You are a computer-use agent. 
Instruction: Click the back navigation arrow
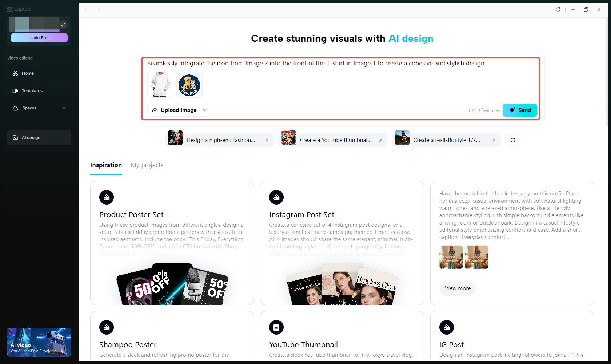pyautogui.click(x=86, y=9)
